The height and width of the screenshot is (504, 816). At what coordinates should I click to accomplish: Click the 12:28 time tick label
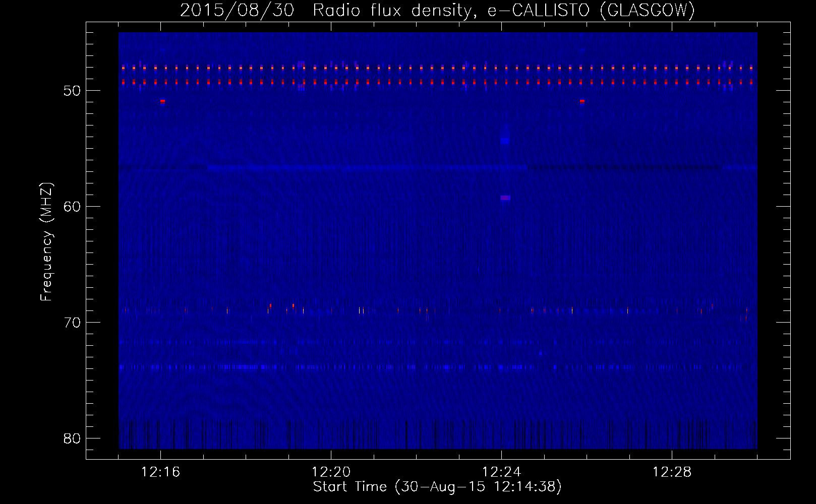pos(672,472)
